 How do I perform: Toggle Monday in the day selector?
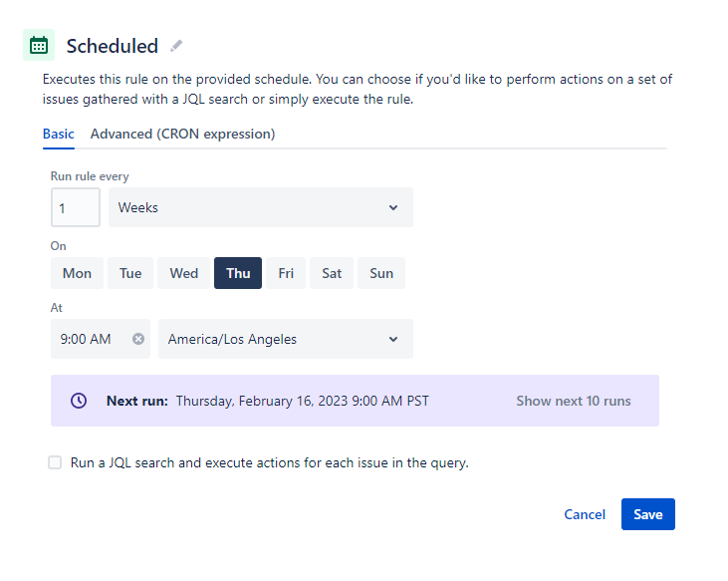[x=77, y=273]
